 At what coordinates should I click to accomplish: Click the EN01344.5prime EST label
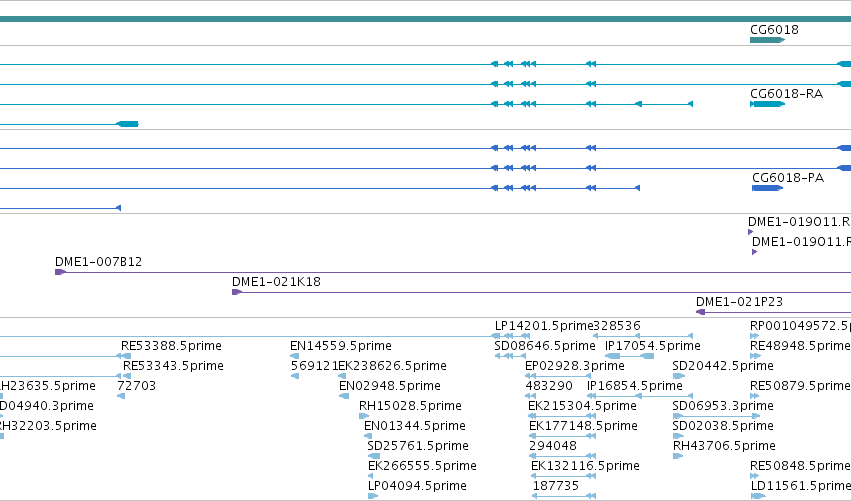[x=415, y=426]
